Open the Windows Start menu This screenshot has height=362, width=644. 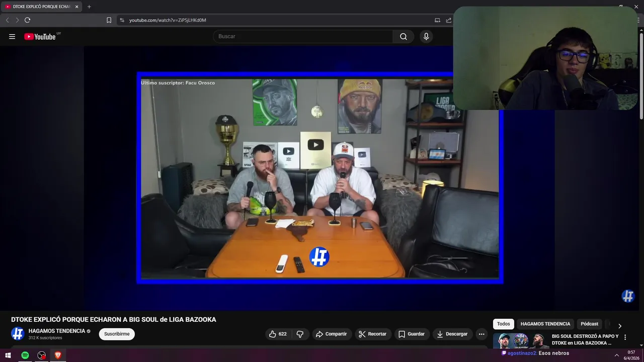coord(8,355)
